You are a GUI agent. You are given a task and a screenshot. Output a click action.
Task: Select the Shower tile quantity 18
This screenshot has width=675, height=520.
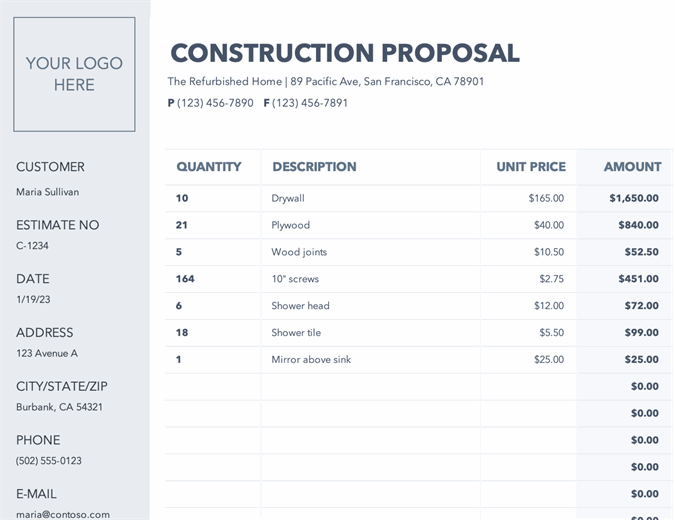pos(182,333)
